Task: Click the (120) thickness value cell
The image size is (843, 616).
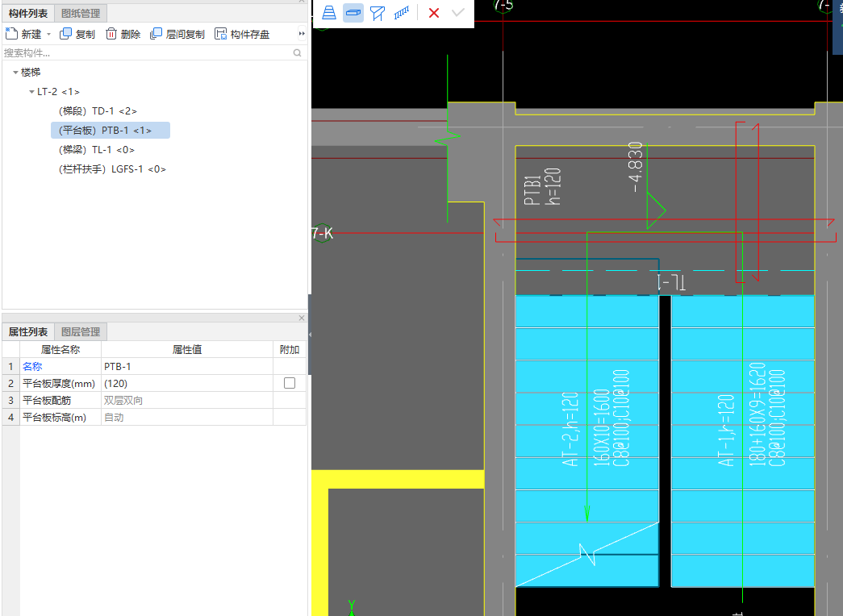Action: tap(187, 383)
